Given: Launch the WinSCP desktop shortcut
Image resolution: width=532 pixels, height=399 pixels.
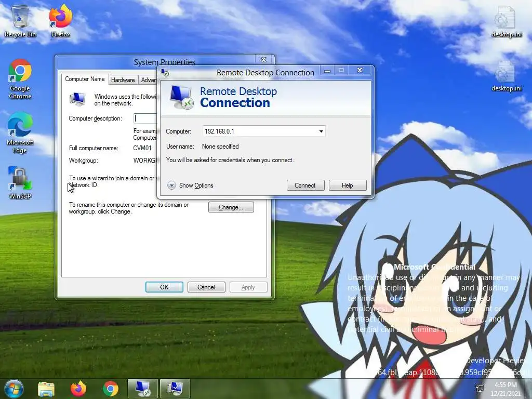Looking at the screenshot, I should 20,182.
